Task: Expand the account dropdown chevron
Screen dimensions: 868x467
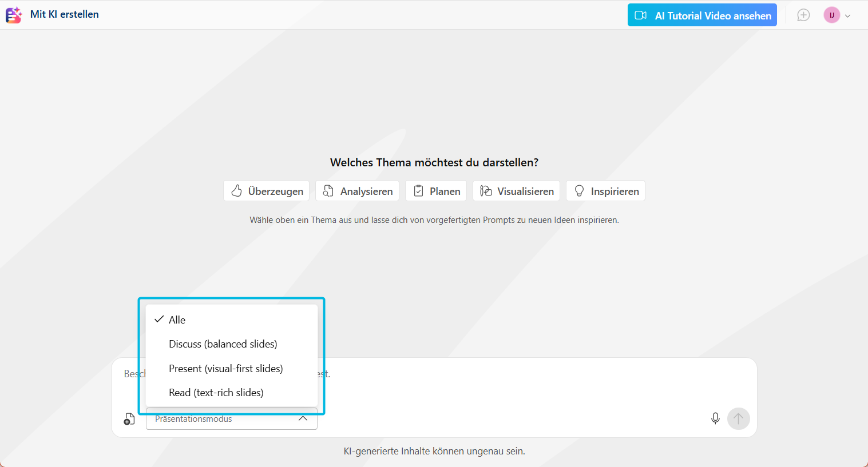Action: click(x=848, y=16)
